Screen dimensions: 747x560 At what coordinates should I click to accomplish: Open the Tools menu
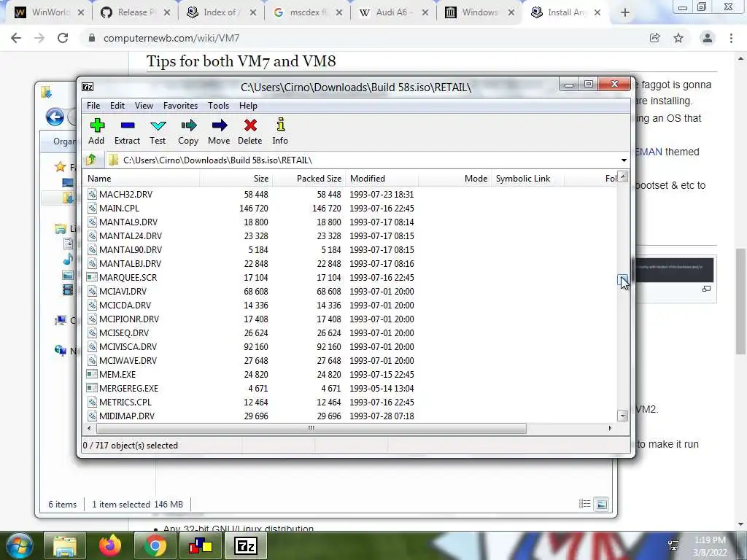218,106
